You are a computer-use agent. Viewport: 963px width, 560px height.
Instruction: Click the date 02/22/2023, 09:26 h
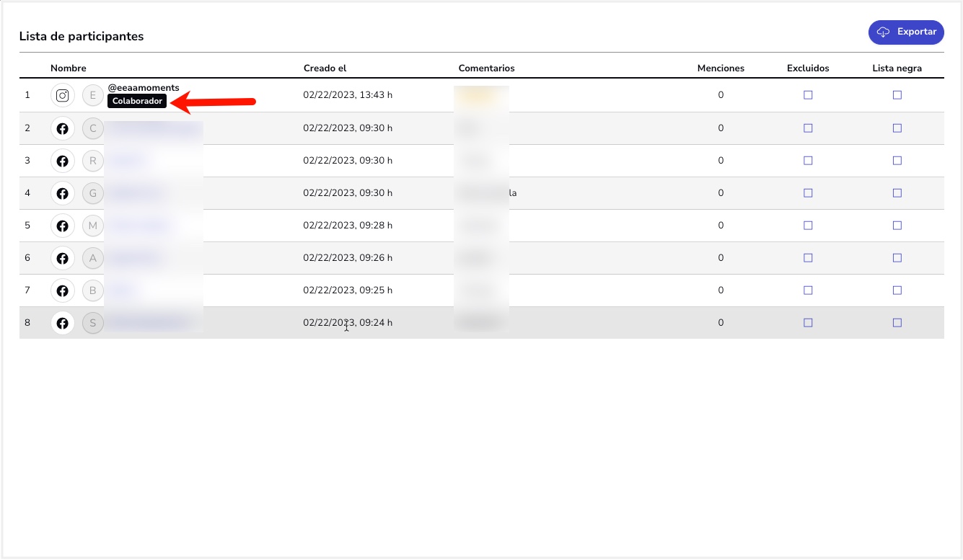pyautogui.click(x=348, y=258)
